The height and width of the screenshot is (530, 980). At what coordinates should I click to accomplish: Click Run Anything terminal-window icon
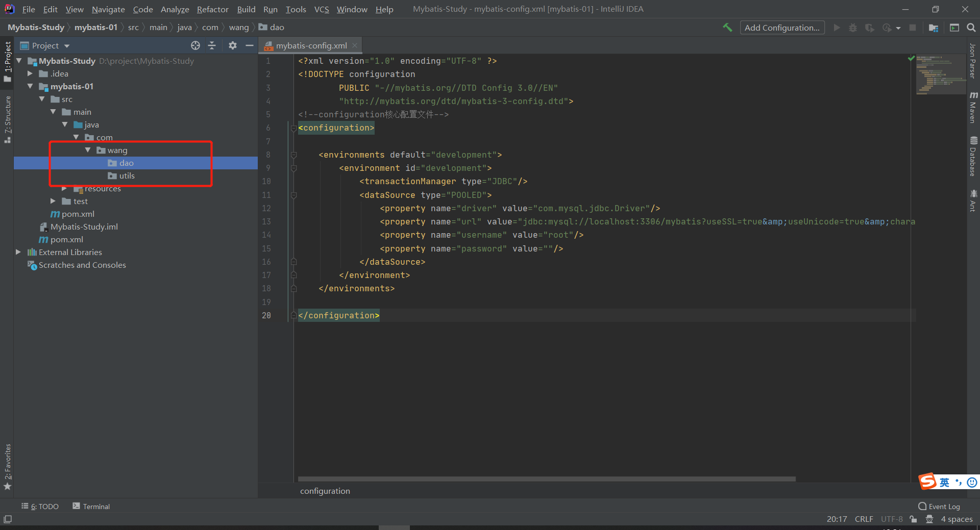954,28
